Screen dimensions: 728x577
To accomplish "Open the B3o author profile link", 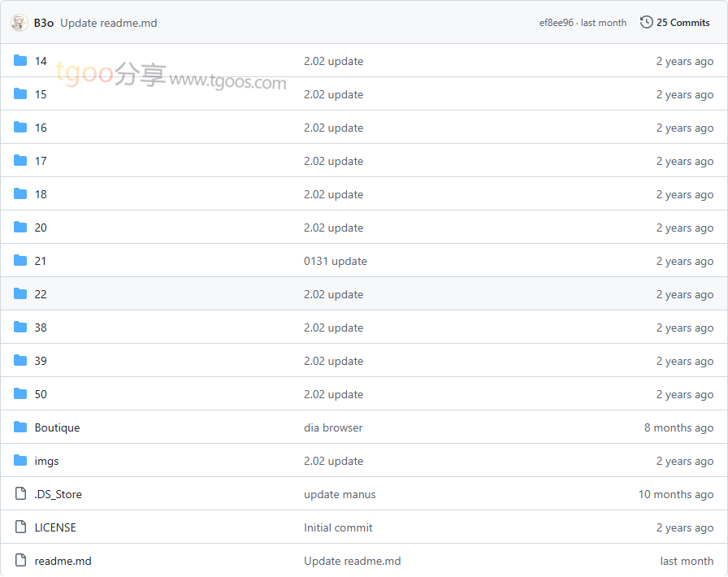I will pyautogui.click(x=44, y=23).
